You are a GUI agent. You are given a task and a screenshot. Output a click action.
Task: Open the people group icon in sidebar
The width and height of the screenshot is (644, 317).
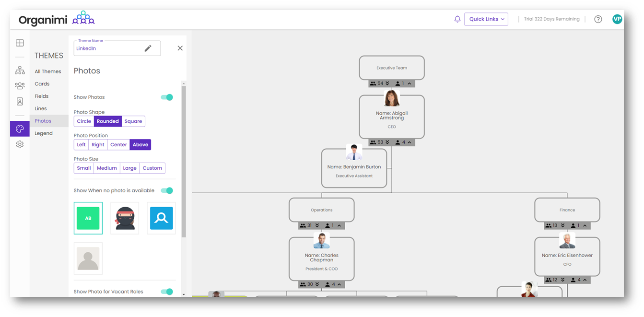click(20, 86)
